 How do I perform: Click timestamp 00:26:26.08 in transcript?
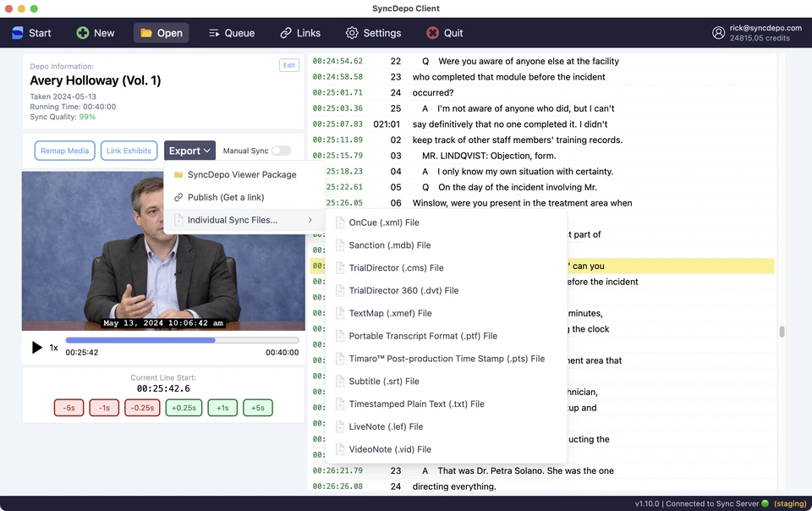coord(337,486)
